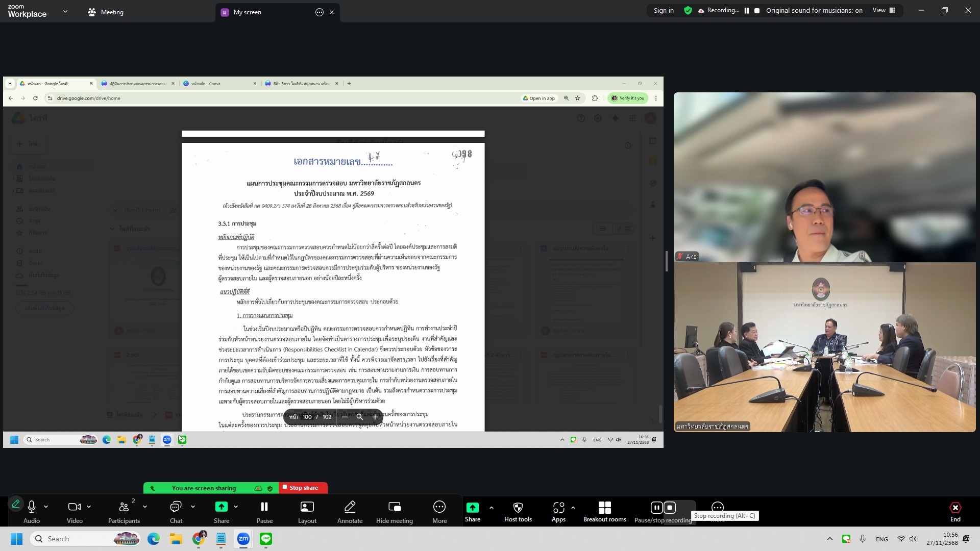Open Host tools shield icon
This screenshot has height=551, width=980.
coord(518,507)
